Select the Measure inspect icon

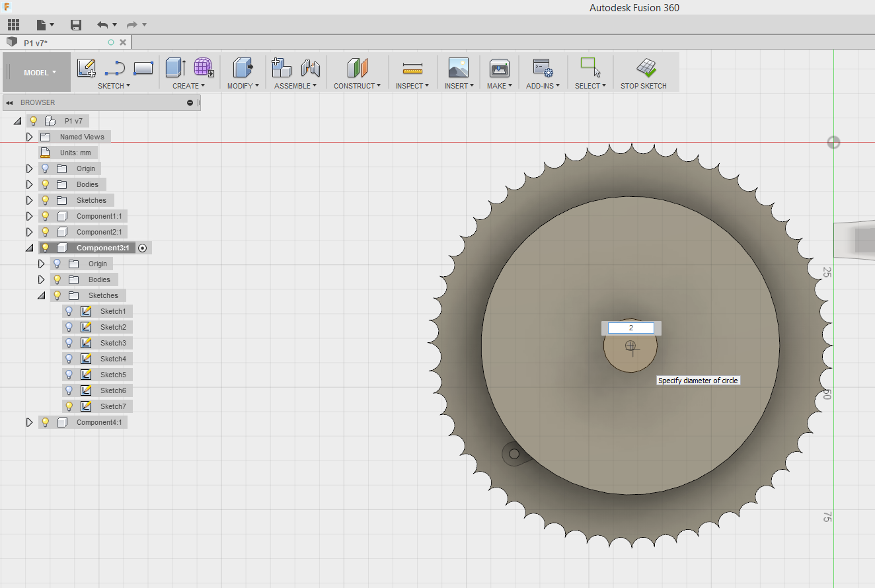coord(412,67)
